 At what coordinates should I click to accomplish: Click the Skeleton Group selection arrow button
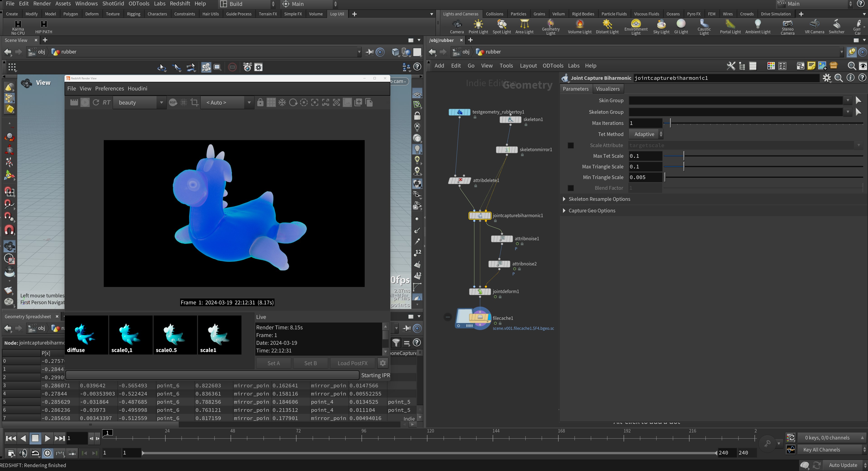[x=858, y=112]
